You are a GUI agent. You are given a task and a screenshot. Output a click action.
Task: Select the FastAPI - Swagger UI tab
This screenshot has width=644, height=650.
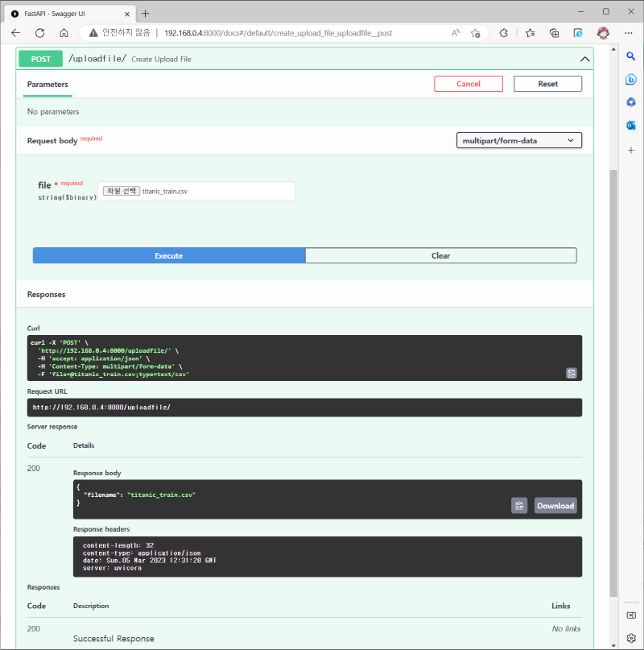tap(68, 14)
